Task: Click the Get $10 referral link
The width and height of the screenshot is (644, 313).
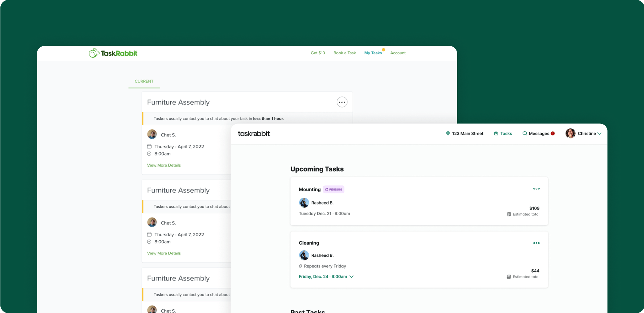Action: tap(318, 53)
